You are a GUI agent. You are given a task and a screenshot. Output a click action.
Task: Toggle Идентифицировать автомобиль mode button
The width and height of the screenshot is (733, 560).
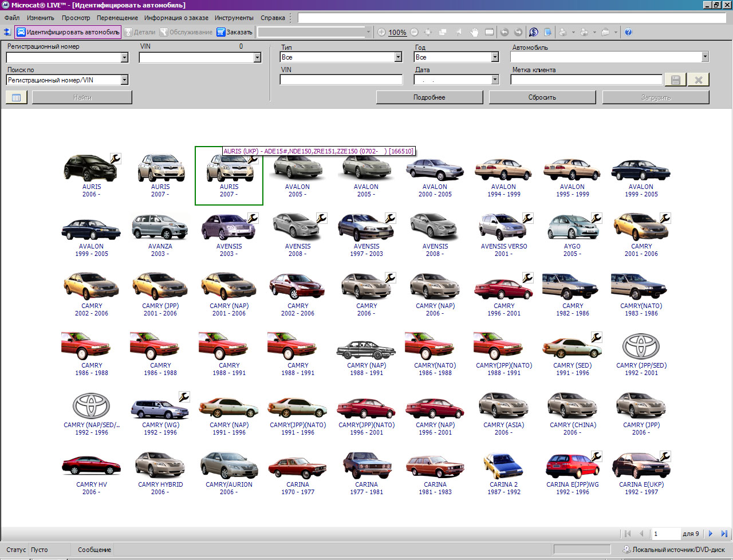(x=68, y=32)
